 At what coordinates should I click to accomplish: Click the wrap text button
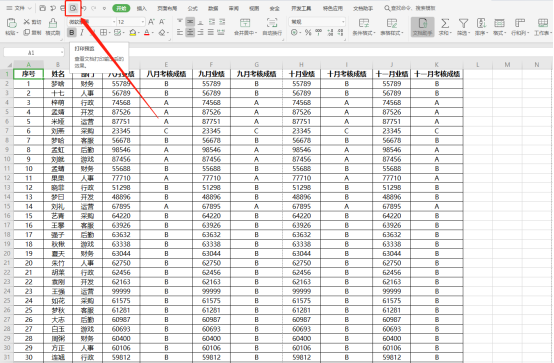(272, 27)
